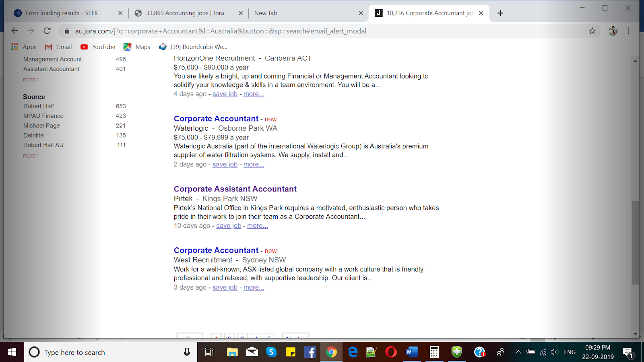The height and width of the screenshot is (362, 644).
Task: Open the Facebook taskbar icon
Action: (310, 352)
